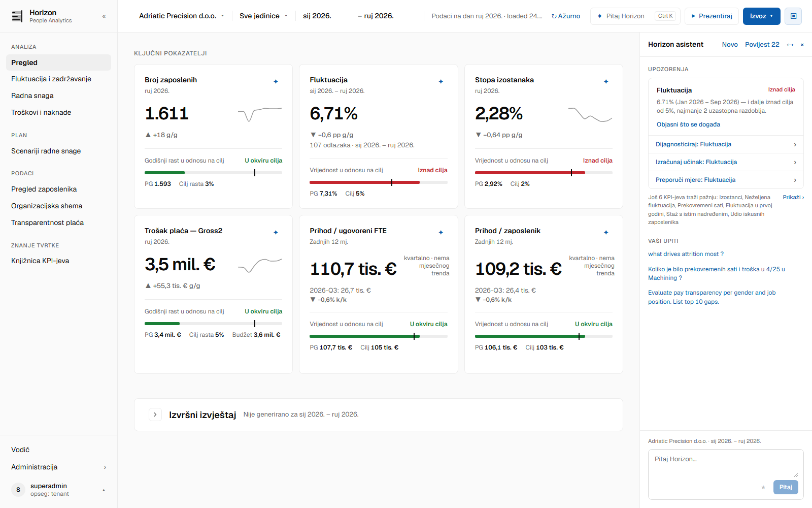This screenshot has height=508, width=812.
Task: Click the Pitaj submit button
Action: tap(786, 487)
